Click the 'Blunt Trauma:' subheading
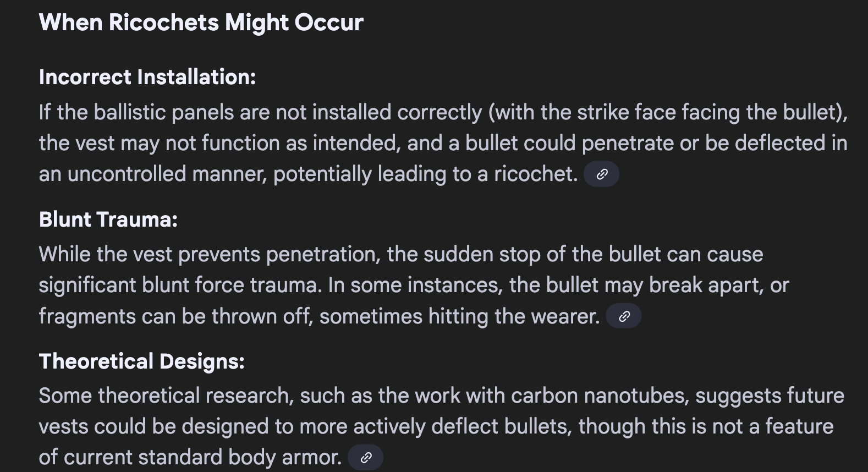The image size is (868, 472). (108, 219)
